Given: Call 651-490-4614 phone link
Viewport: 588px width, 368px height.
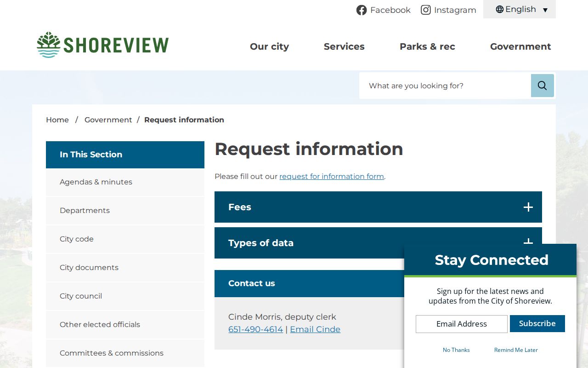Looking at the screenshot, I should click(255, 329).
